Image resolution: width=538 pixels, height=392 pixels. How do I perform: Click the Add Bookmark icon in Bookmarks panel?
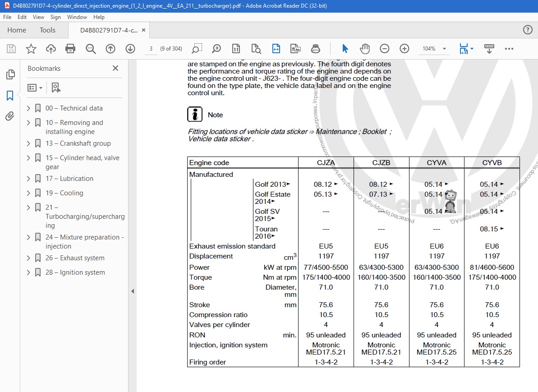point(56,87)
